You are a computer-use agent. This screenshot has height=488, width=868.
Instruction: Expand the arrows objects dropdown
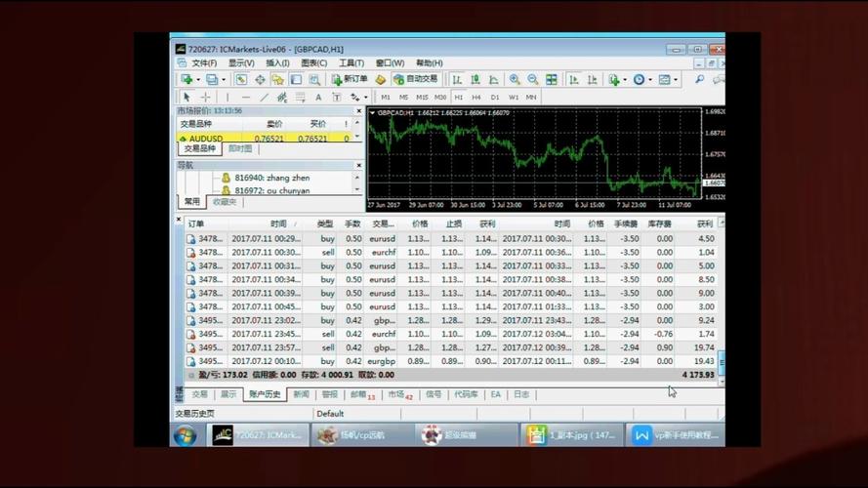(x=365, y=98)
